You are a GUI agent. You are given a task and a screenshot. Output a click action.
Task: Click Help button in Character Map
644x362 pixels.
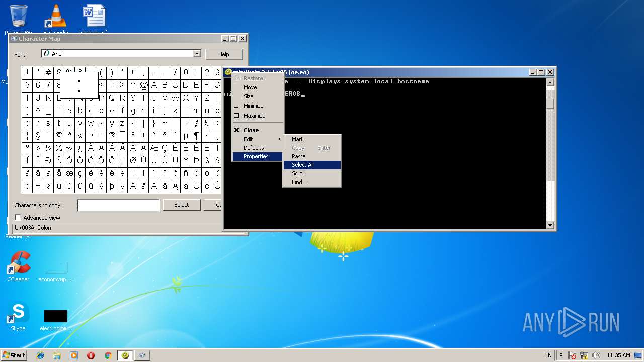coord(224,54)
